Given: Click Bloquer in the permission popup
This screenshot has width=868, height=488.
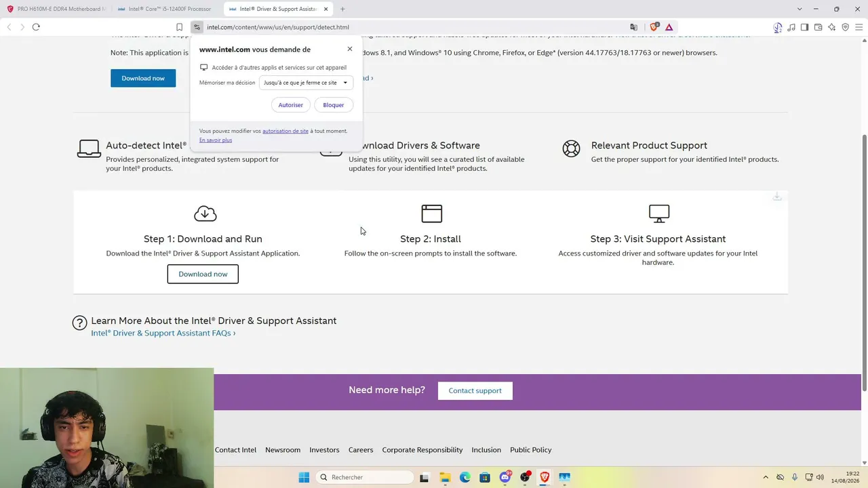Looking at the screenshot, I should (x=334, y=105).
